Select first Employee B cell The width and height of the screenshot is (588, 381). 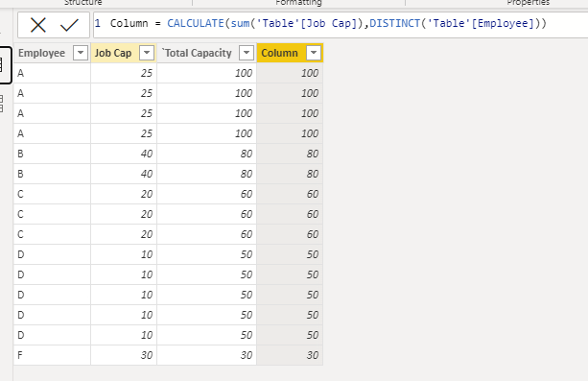tap(52, 154)
